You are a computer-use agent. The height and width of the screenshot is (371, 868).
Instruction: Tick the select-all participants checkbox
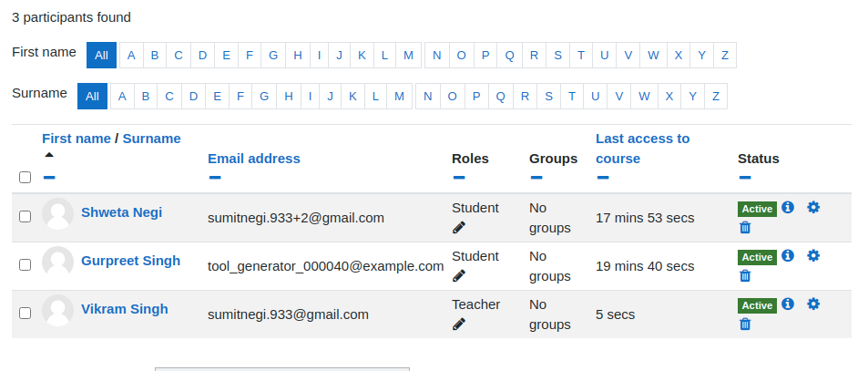pyautogui.click(x=25, y=177)
